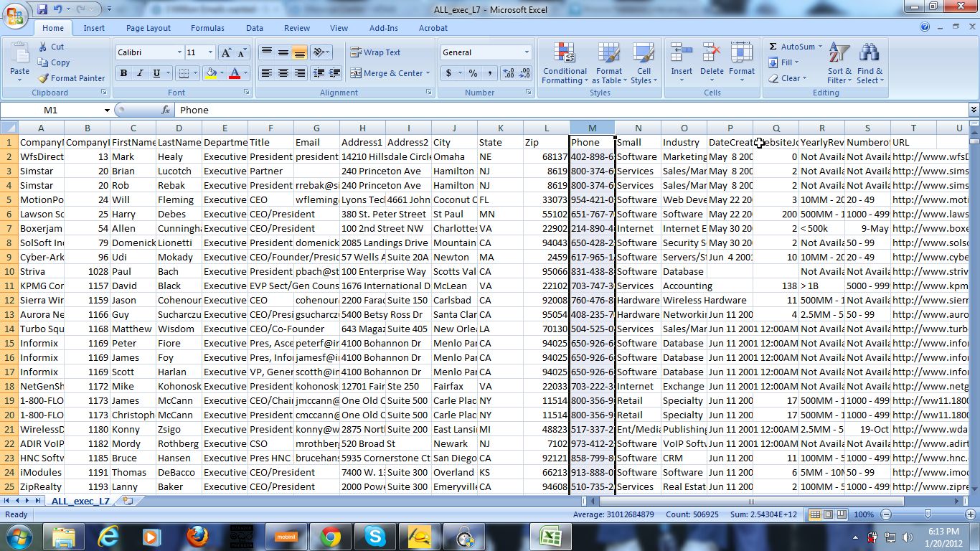Open the Review tab
Image resolution: width=980 pixels, height=551 pixels.
pos(297,28)
